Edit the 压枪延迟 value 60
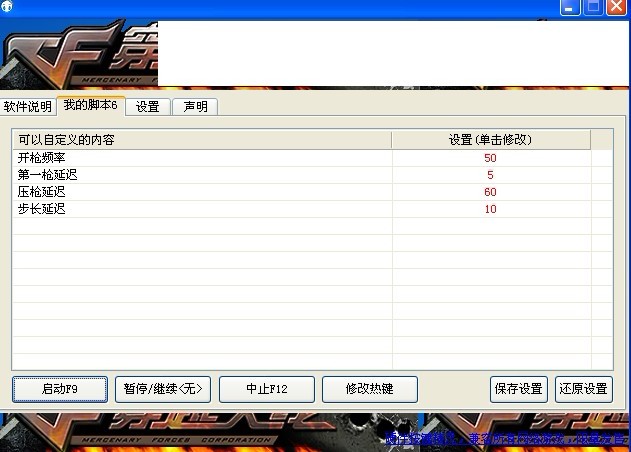Image resolution: width=631 pixels, height=452 pixels. [490, 192]
